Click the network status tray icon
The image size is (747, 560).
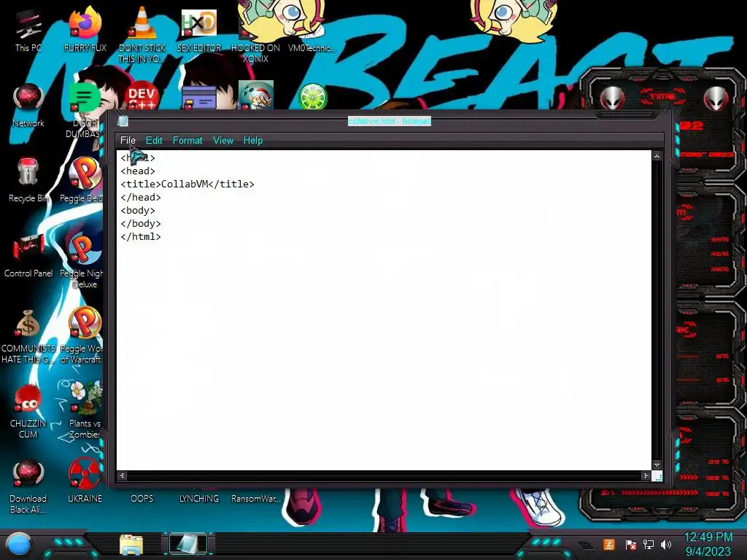649,544
